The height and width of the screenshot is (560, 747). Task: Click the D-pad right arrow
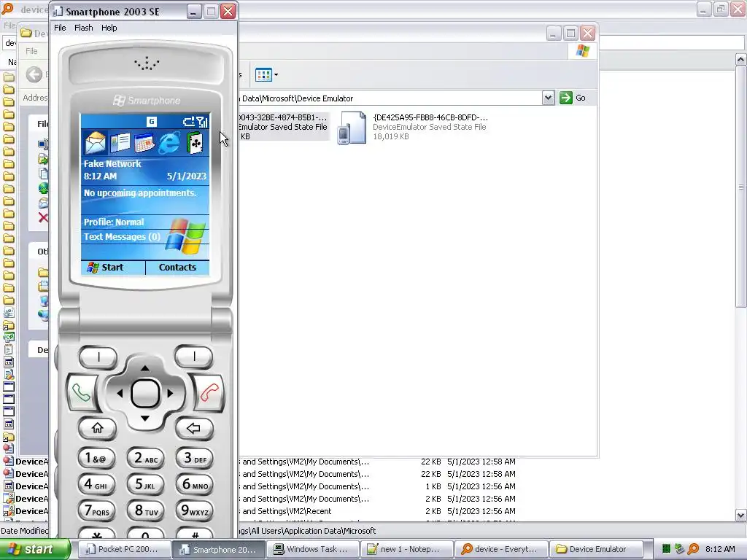point(170,393)
